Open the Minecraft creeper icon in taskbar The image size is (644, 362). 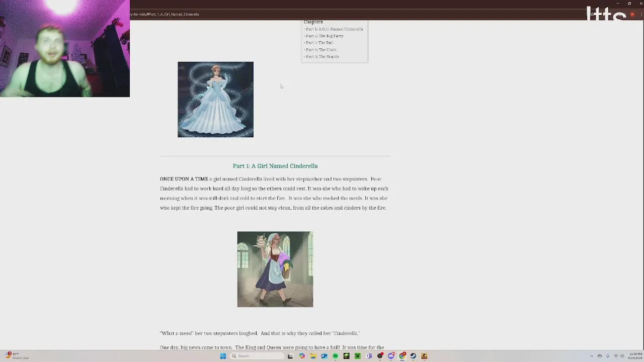[x=358, y=356]
